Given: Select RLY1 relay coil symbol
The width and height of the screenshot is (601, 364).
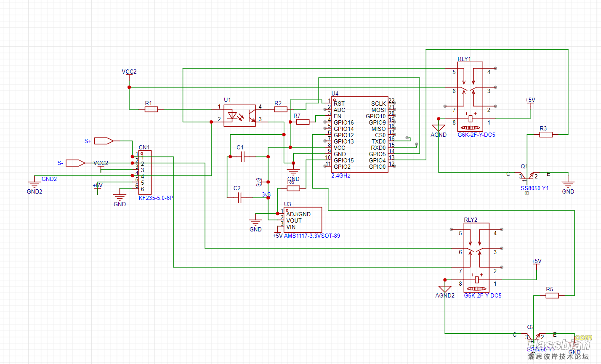Looking at the screenshot, I should [x=470, y=119].
